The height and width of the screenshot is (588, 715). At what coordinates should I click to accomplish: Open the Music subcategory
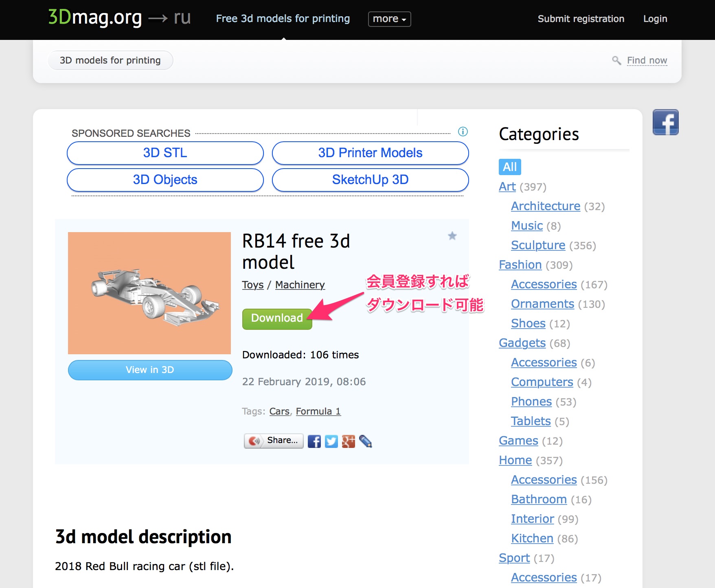(x=527, y=226)
